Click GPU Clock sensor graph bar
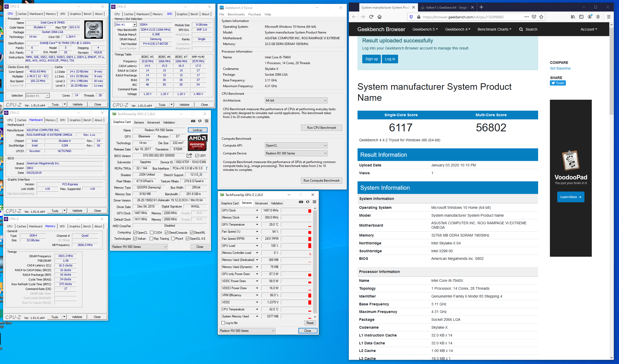The width and height of the screenshot is (619, 364). pyautogui.click(x=296, y=210)
